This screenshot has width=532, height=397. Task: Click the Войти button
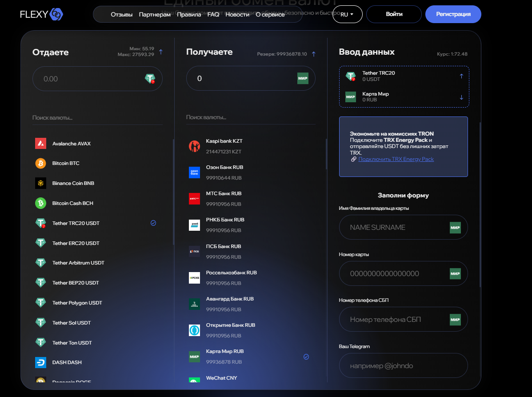click(x=394, y=14)
